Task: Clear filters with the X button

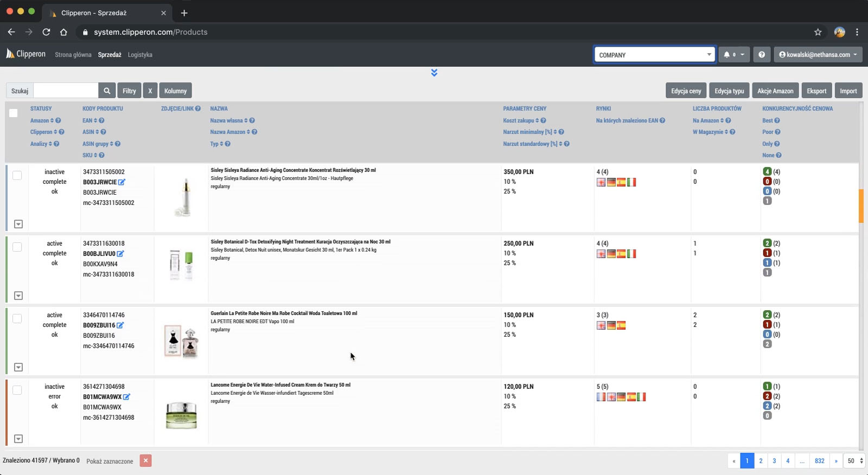Action: [x=150, y=91]
